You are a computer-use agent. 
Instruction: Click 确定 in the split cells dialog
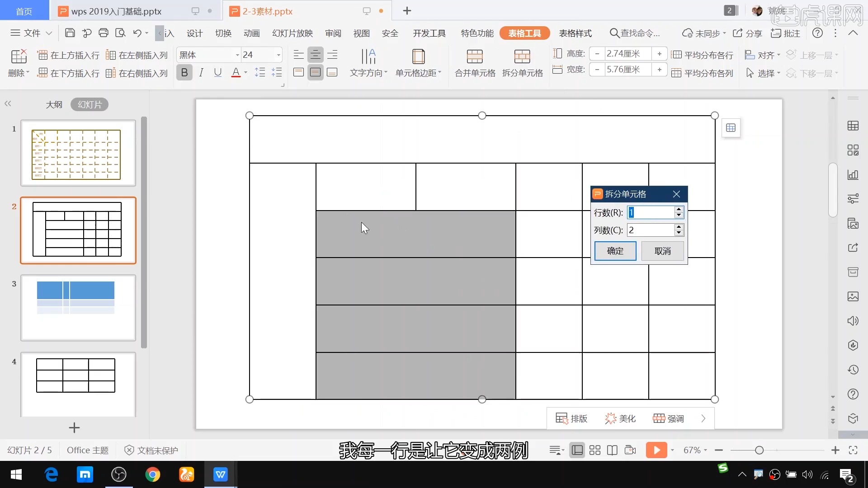click(615, 251)
